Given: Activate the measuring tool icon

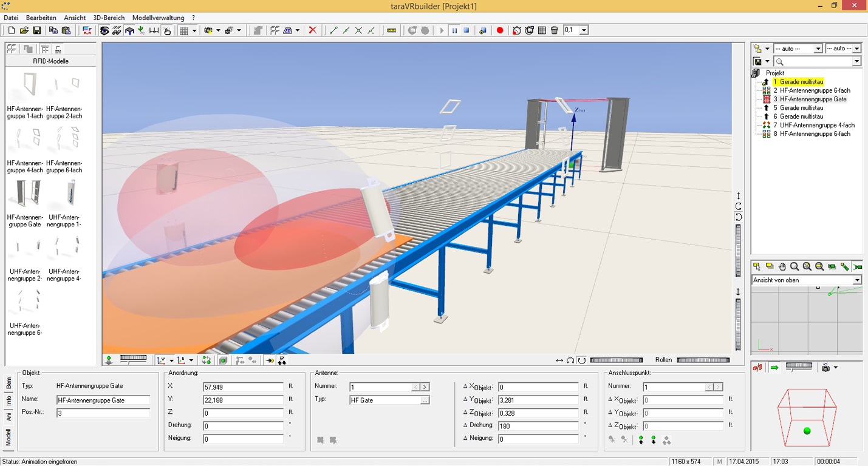Looking at the screenshot, I should [x=392, y=30].
